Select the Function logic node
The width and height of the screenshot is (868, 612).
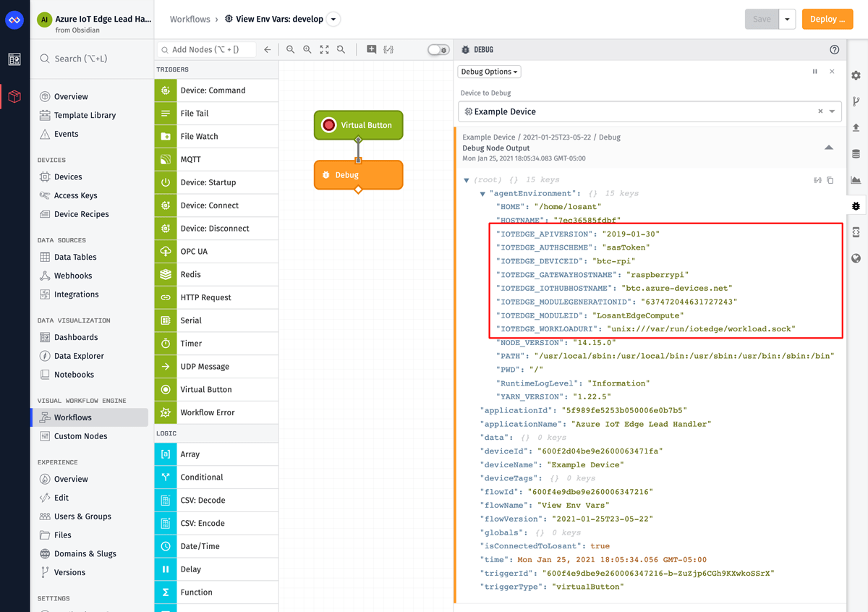(216, 592)
